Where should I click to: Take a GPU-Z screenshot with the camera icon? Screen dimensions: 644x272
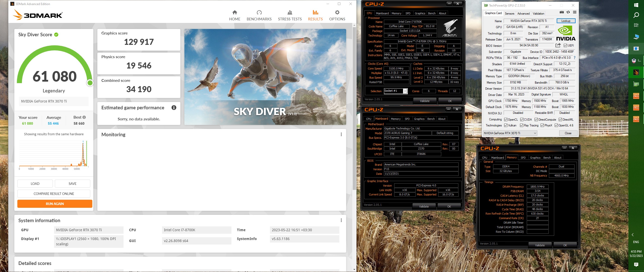(x=561, y=12)
